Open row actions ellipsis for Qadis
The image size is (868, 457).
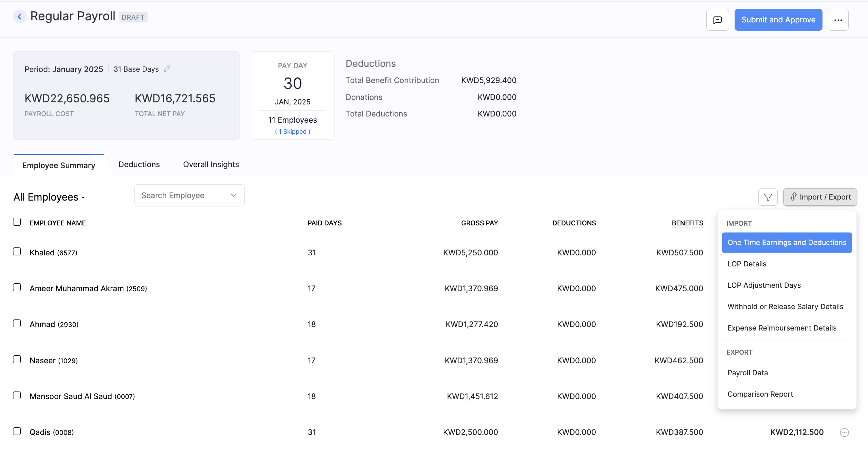coord(845,432)
